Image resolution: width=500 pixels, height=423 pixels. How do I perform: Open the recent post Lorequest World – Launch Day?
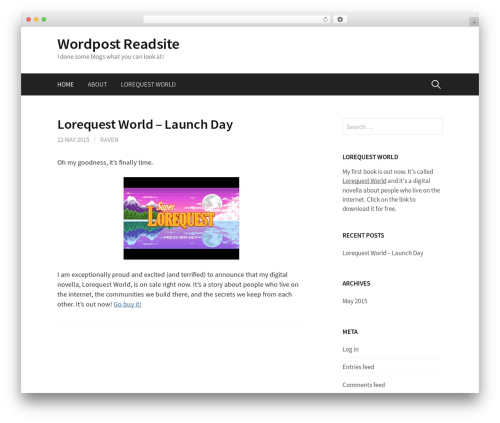(x=383, y=253)
